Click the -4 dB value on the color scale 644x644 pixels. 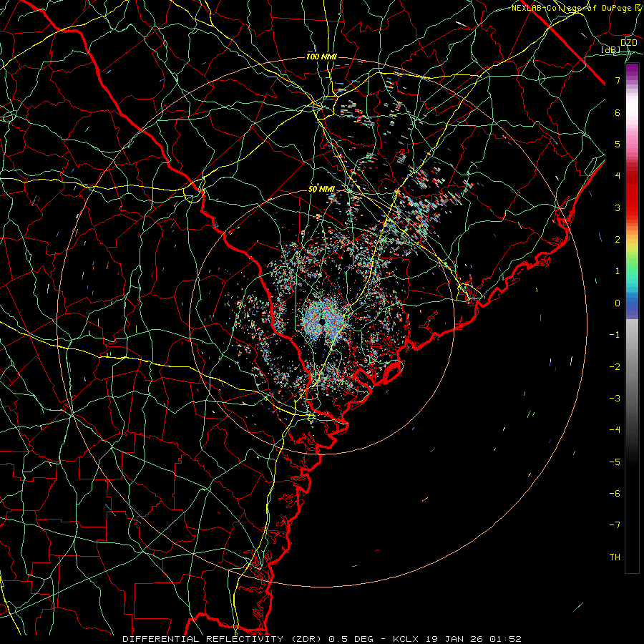click(615, 430)
